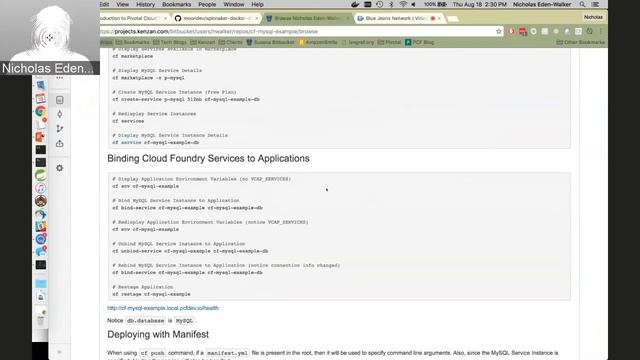Open the Commits icon in Bitbucket sidebar
The image size is (640, 360).
pos(60,114)
